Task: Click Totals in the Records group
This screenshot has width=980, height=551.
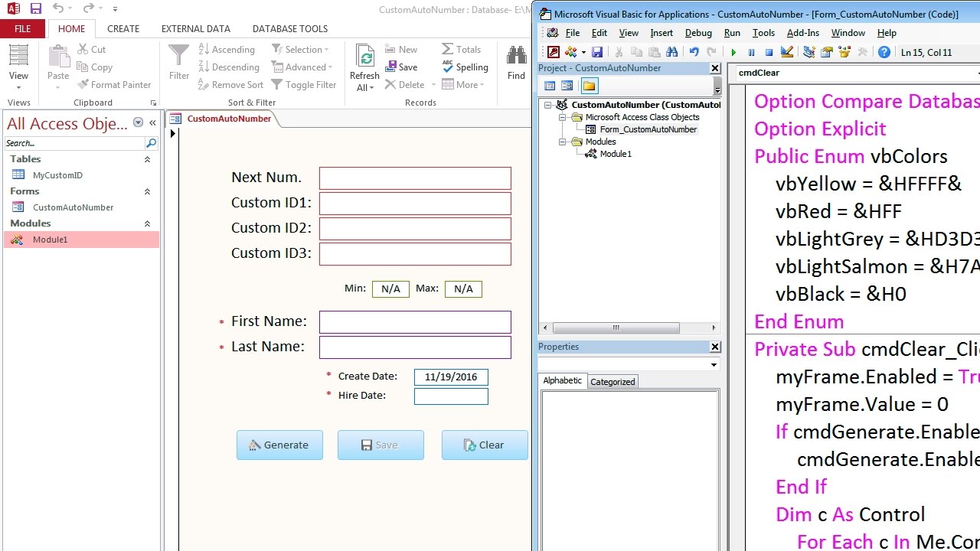Action: click(x=462, y=49)
